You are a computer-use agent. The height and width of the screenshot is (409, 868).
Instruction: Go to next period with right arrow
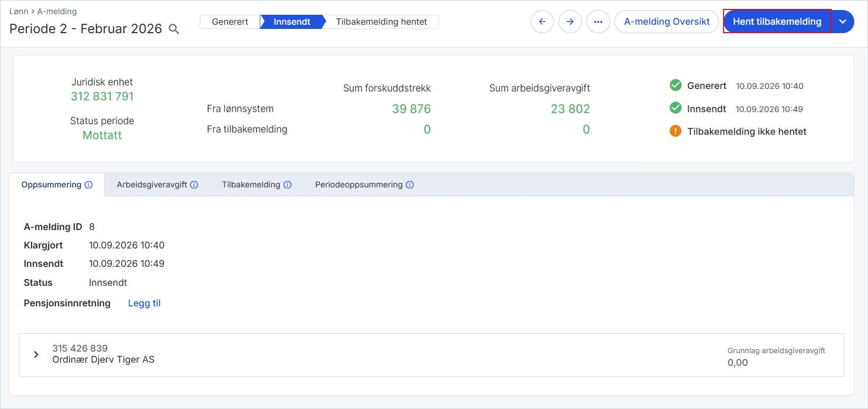[x=570, y=22]
